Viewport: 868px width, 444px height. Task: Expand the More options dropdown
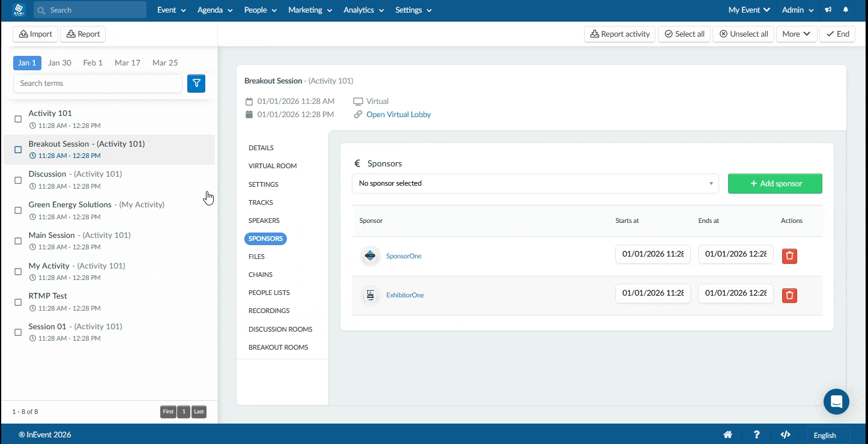tap(796, 34)
